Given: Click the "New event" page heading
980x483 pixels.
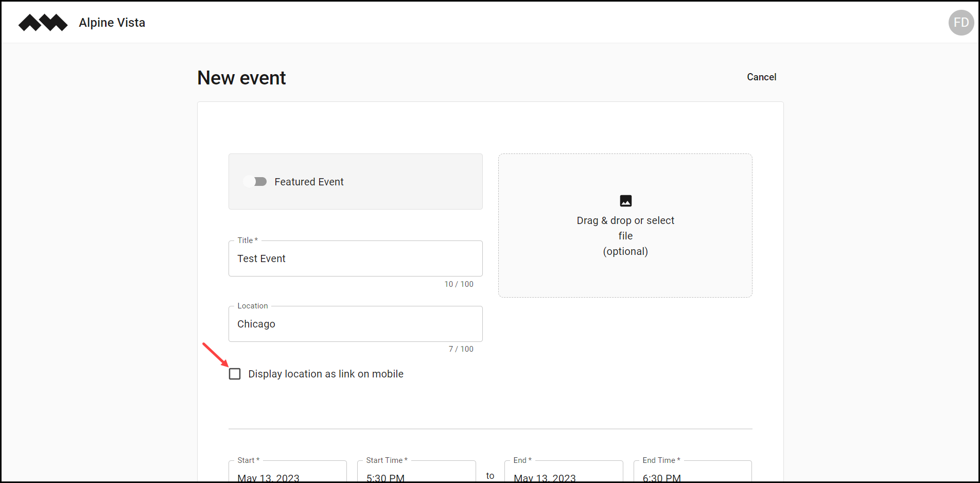Looking at the screenshot, I should coord(241,77).
